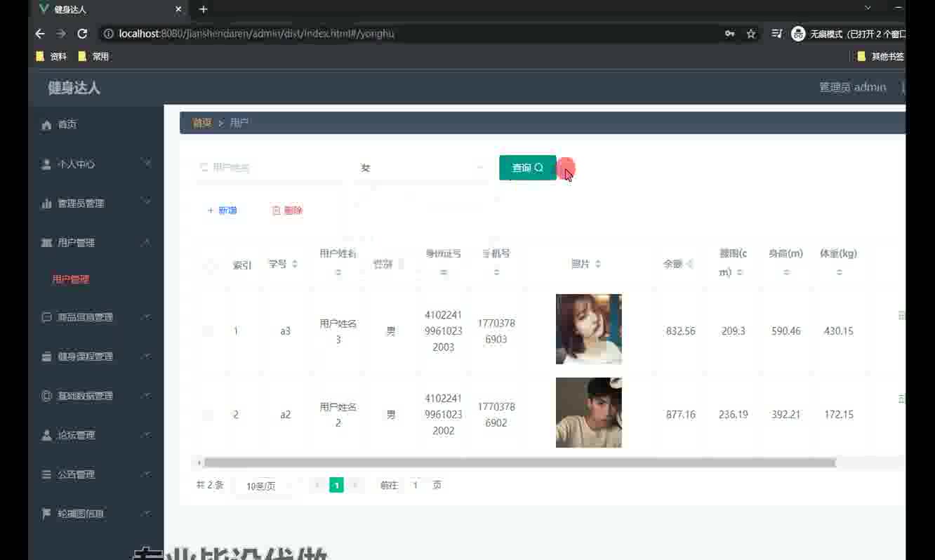The image size is (935, 560).
Task: Click the home icon beside 首页 in sidebar
Action: point(47,125)
